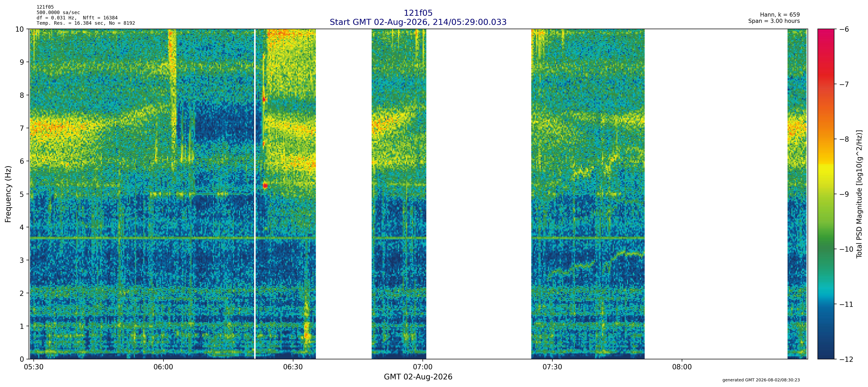Click the 'Hann, k = 659' window annotation
The height and width of the screenshot is (387, 868).
pos(780,15)
